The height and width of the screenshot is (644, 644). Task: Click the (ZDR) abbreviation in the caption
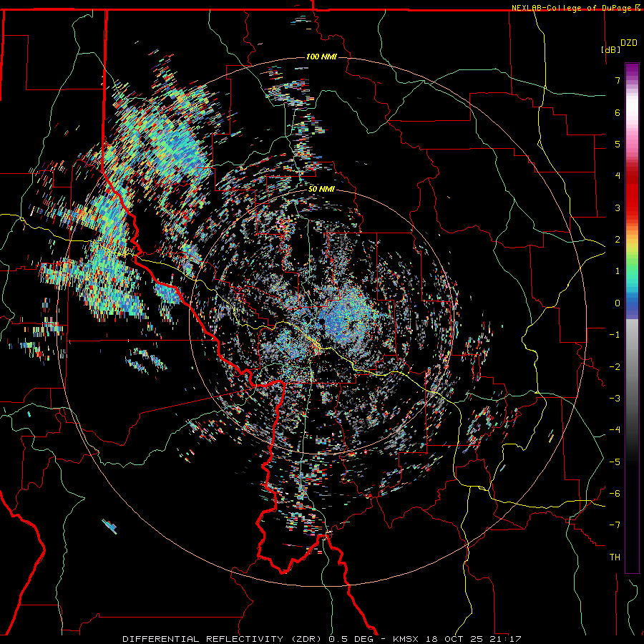pos(306,639)
